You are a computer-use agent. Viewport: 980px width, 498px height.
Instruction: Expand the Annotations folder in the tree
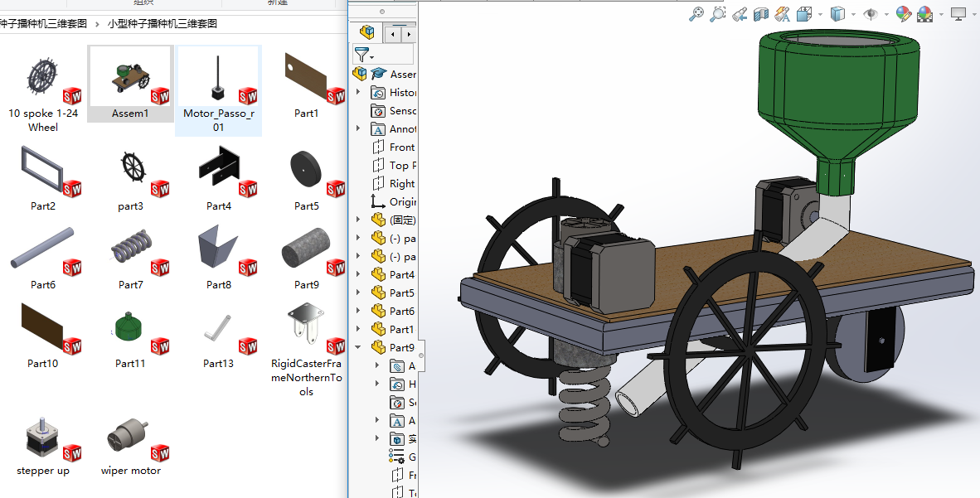click(358, 128)
